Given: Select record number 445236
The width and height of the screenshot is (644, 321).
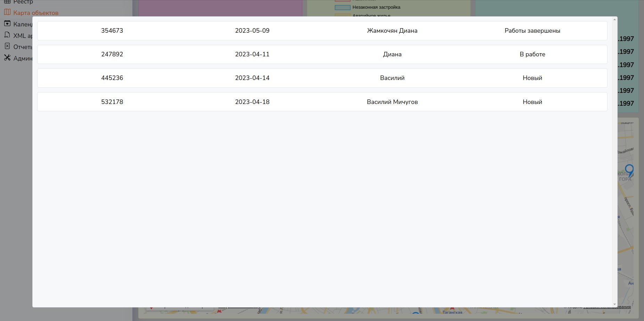Looking at the screenshot, I should [112, 78].
